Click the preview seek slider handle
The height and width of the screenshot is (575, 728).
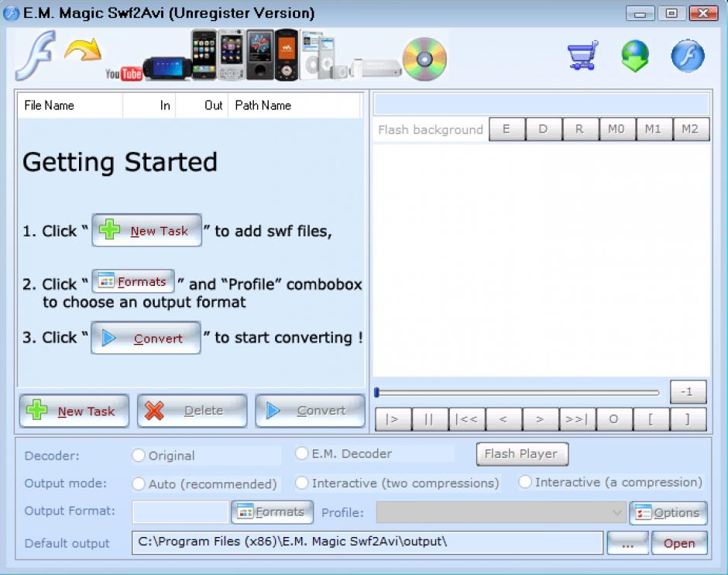(x=377, y=393)
